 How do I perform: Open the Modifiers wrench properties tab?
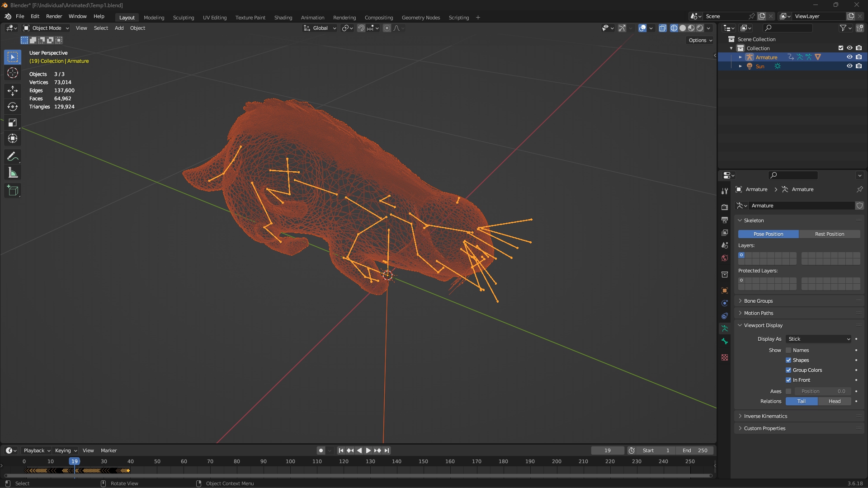point(725,191)
